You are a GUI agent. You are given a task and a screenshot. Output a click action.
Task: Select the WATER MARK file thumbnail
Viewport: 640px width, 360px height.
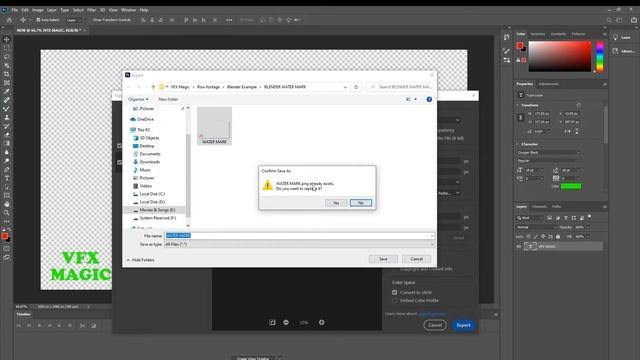pyautogui.click(x=214, y=126)
